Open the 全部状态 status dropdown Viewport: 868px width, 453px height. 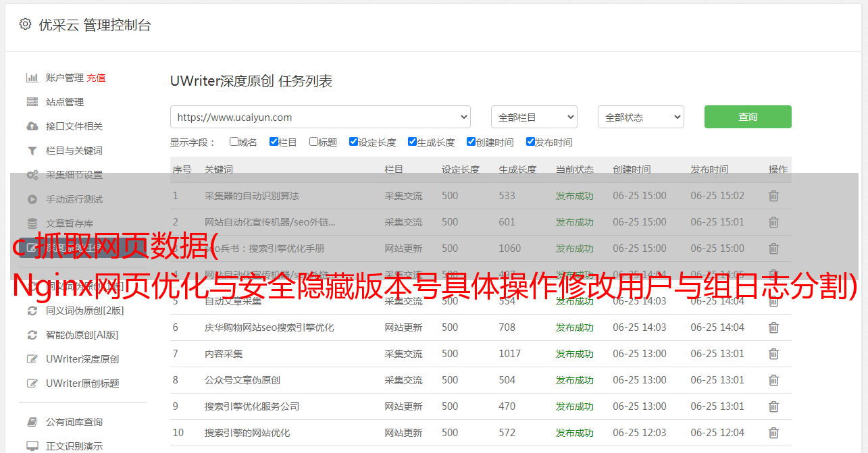point(640,117)
